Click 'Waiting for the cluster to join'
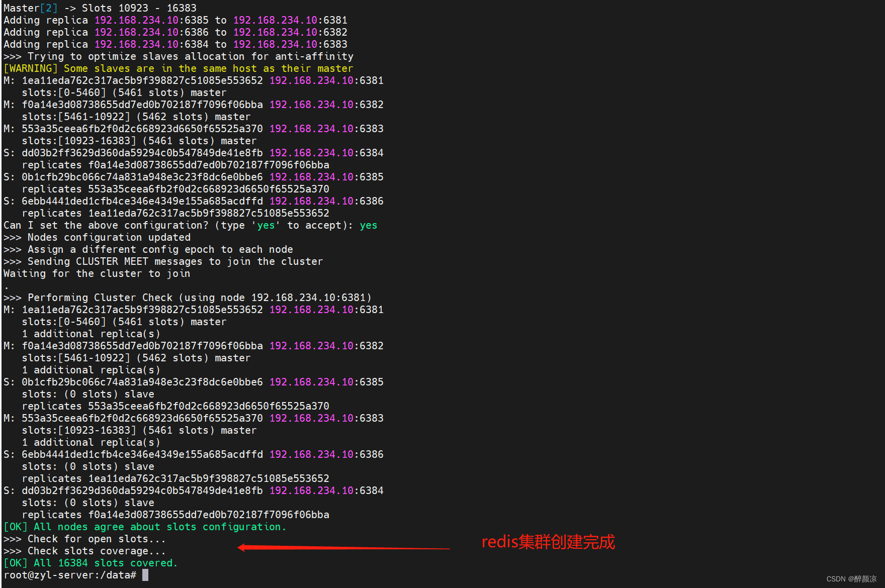This screenshot has height=588, width=885. coord(97,273)
